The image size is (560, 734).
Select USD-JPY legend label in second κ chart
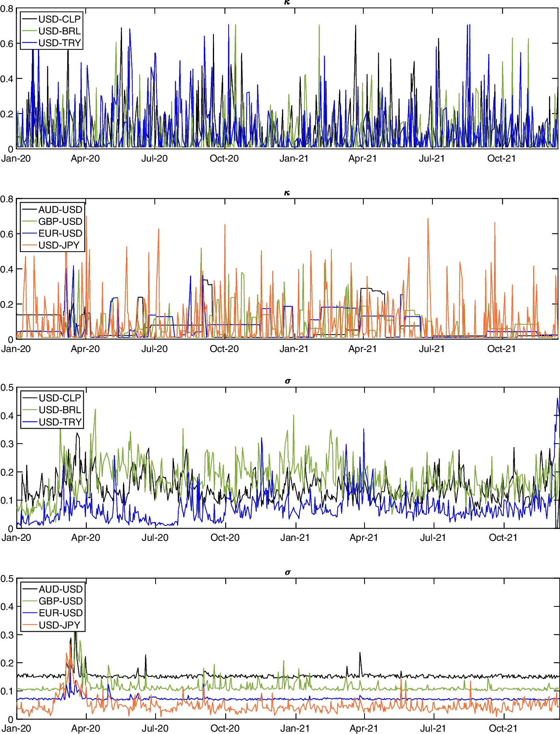[x=59, y=245]
